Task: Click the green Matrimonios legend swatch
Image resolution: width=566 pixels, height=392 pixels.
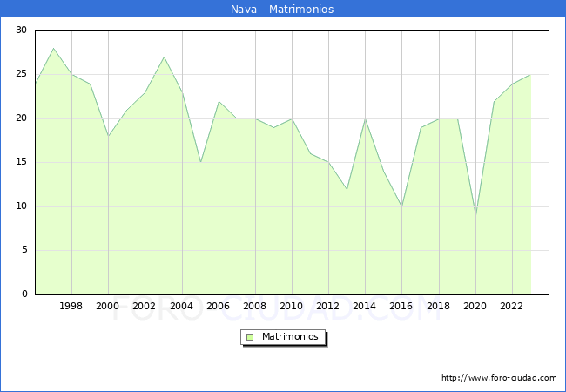Action: coord(249,336)
